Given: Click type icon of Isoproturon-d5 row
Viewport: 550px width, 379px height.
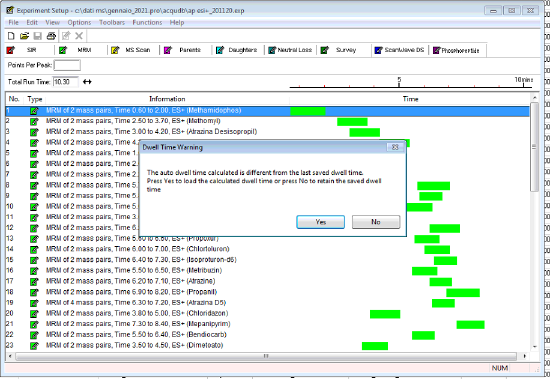Looking at the screenshot, I should click(34, 260).
